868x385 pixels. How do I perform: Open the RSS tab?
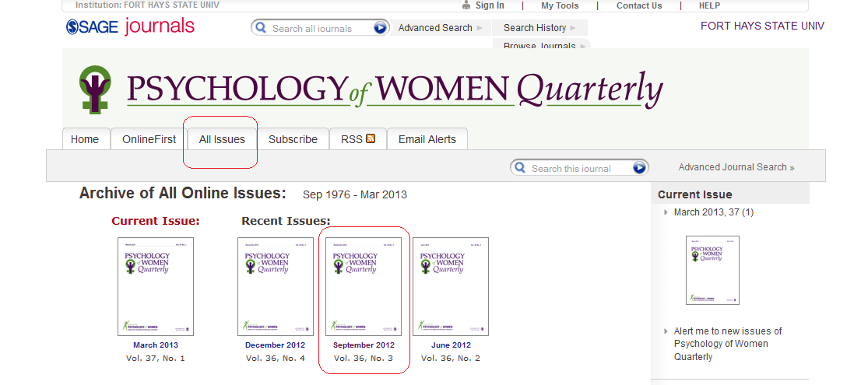coord(358,139)
